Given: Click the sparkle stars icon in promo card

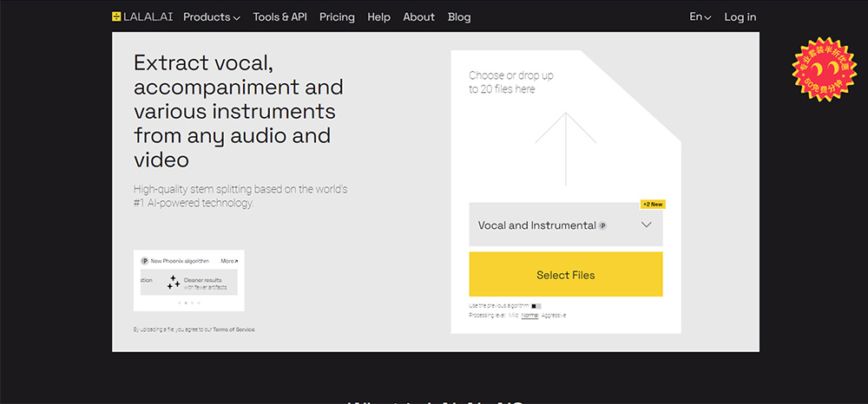Looking at the screenshot, I should click(174, 282).
